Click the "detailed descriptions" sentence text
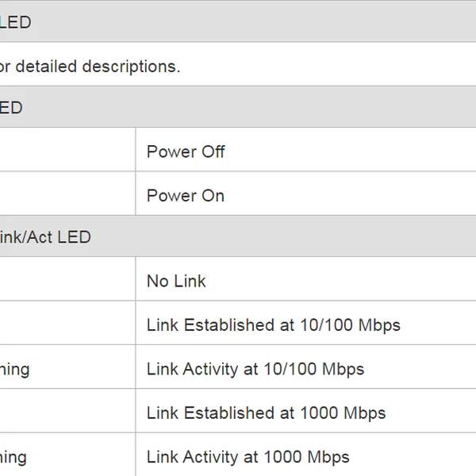476x476 pixels. (x=90, y=67)
